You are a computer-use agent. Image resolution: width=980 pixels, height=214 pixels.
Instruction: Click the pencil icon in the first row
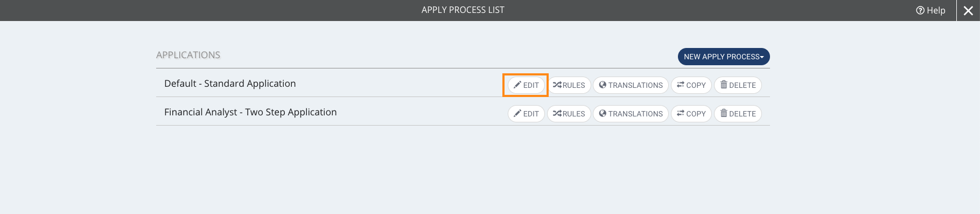point(517,85)
